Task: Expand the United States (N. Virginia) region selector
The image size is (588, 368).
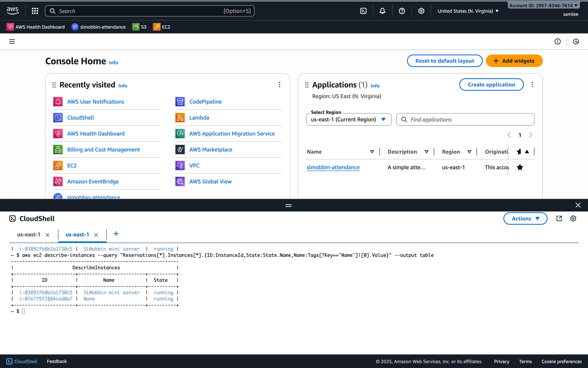Action: point(468,11)
